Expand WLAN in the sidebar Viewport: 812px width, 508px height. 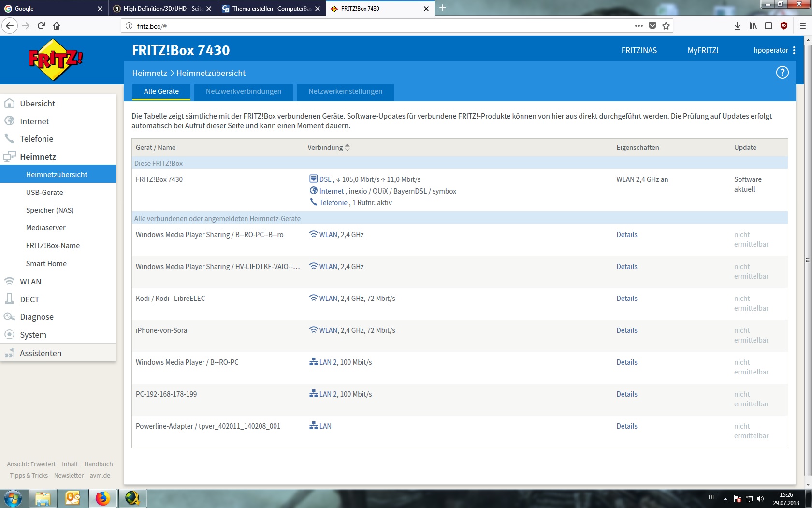click(58, 282)
